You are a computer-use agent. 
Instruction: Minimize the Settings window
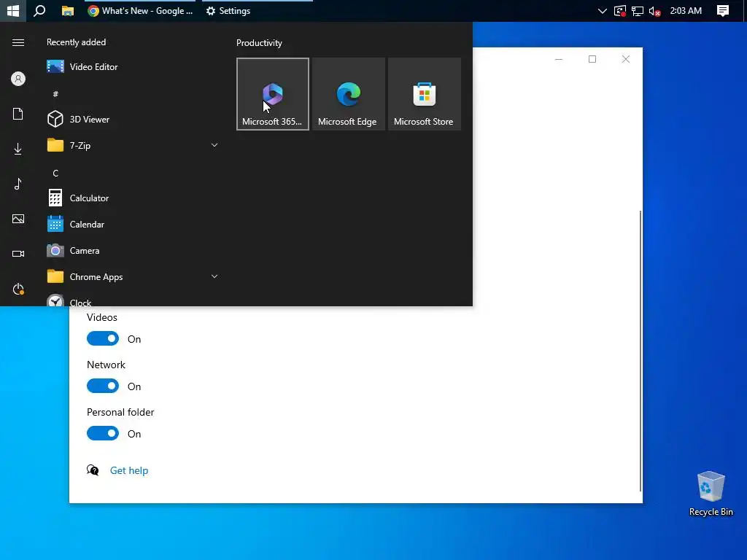click(559, 59)
